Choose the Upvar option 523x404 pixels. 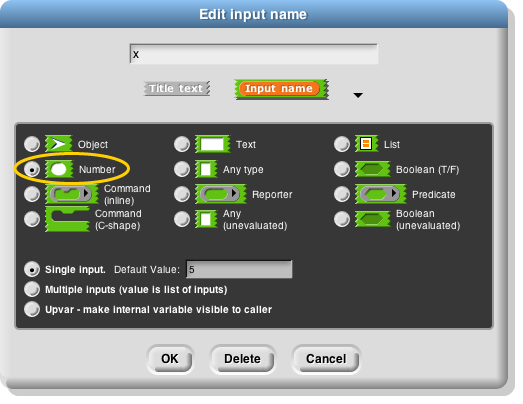pyautogui.click(x=32, y=309)
